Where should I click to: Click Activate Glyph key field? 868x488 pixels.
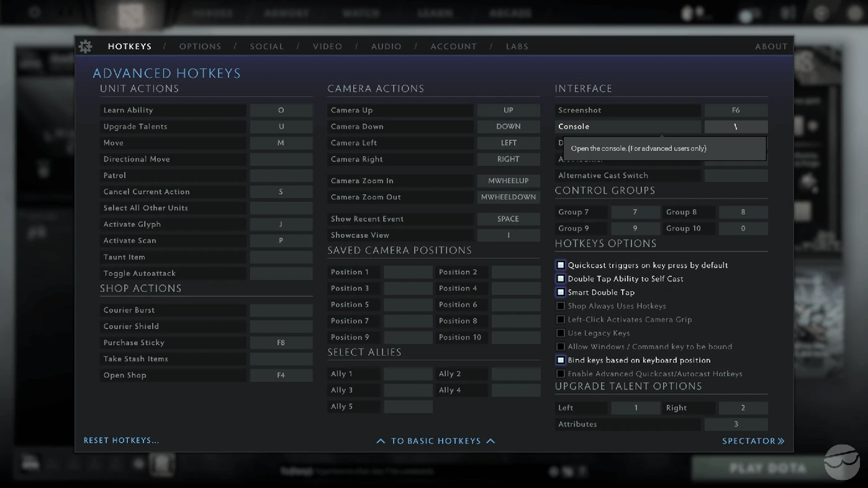click(x=281, y=225)
